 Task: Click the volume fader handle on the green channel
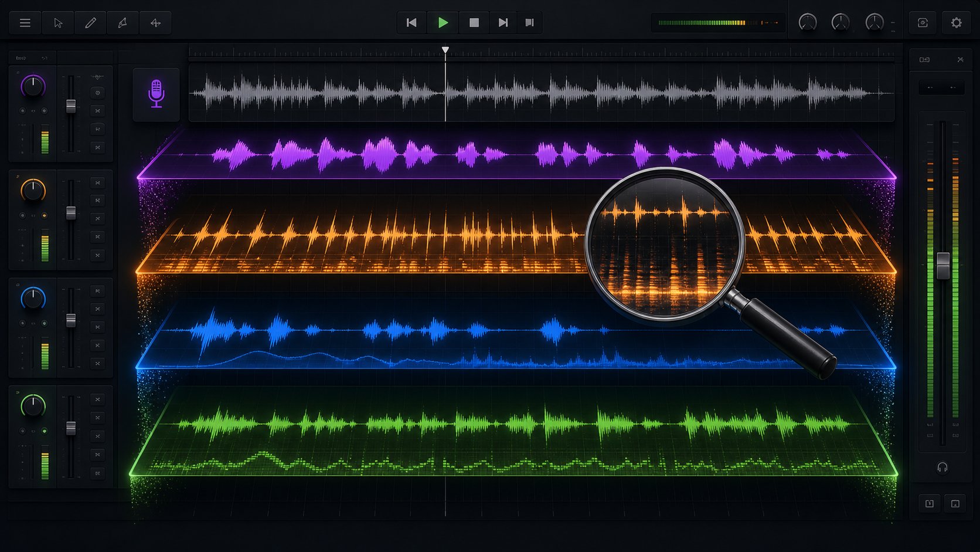tap(71, 428)
